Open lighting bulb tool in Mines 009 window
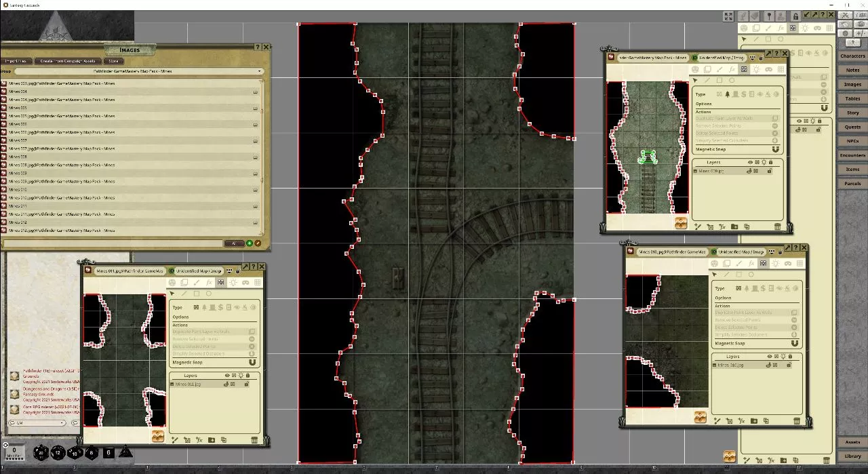The image size is (868, 474). 756,69
